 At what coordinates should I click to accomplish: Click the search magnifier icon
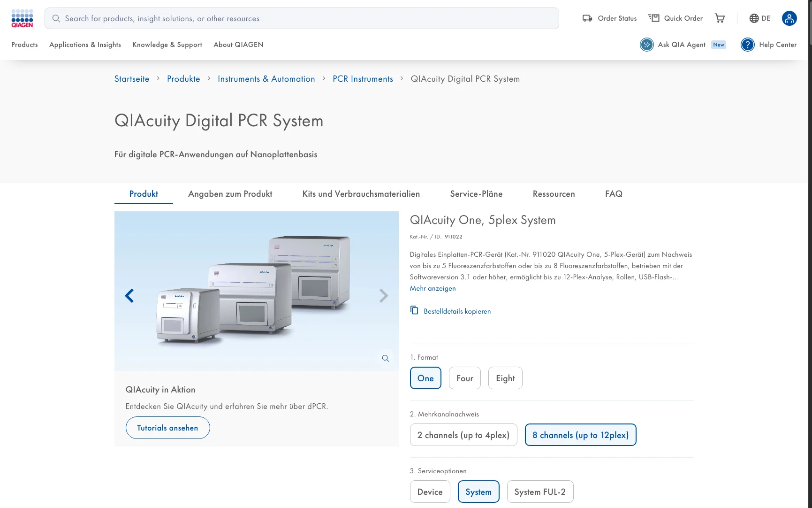tap(56, 18)
